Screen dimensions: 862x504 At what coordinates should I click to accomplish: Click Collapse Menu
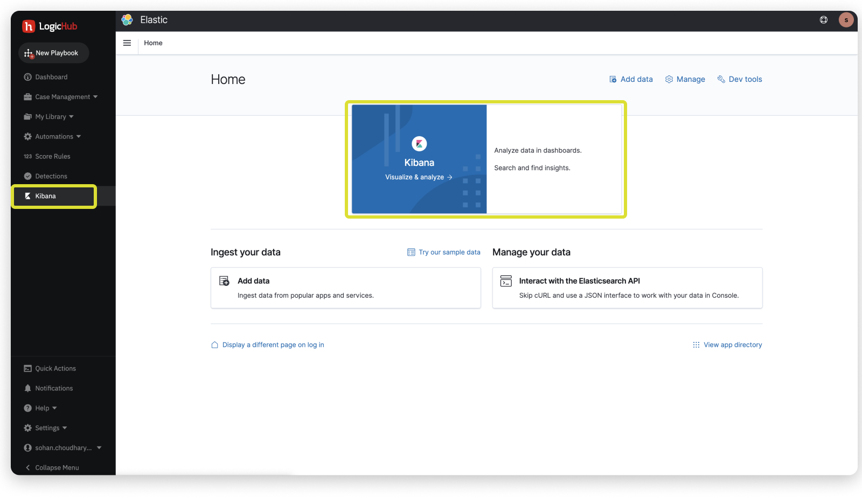pyautogui.click(x=57, y=468)
